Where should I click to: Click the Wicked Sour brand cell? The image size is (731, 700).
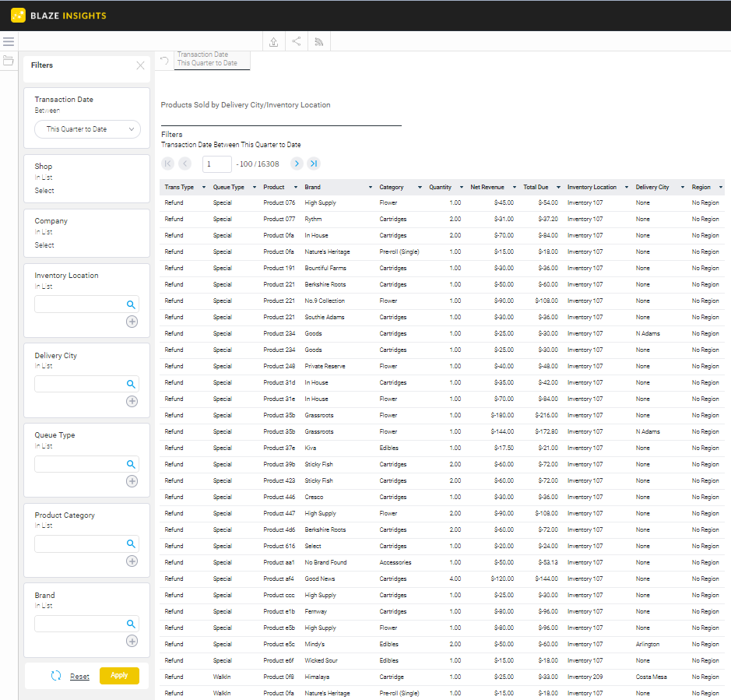(322, 660)
